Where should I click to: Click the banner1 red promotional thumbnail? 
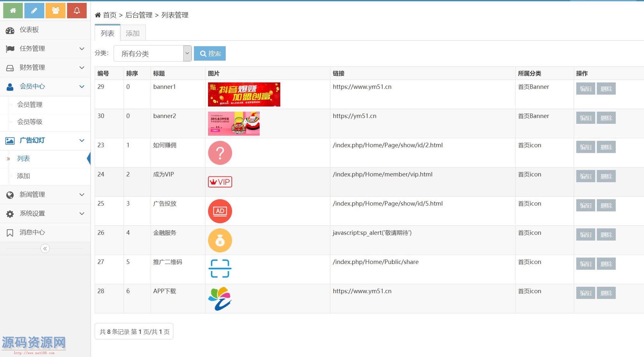tap(244, 94)
